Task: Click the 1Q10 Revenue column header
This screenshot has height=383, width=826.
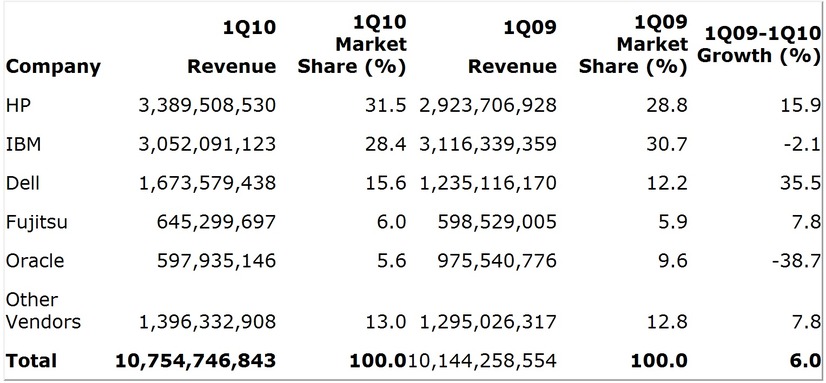Action: 232,47
